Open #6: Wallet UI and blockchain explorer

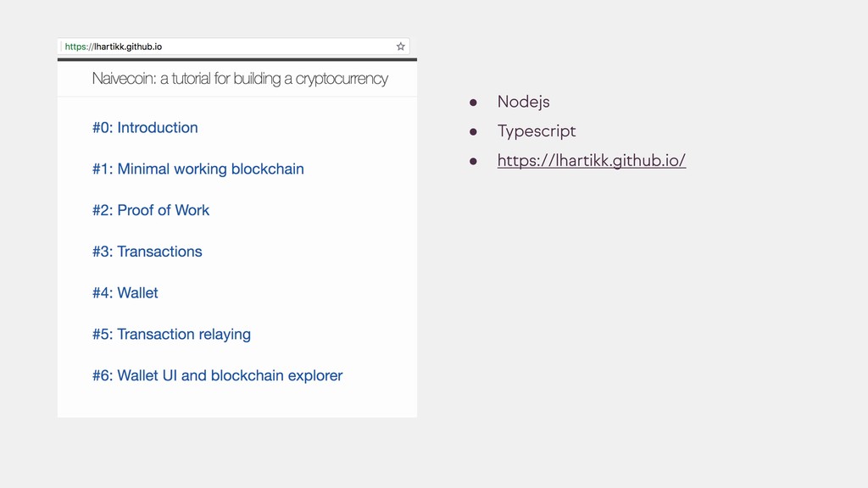pos(217,375)
